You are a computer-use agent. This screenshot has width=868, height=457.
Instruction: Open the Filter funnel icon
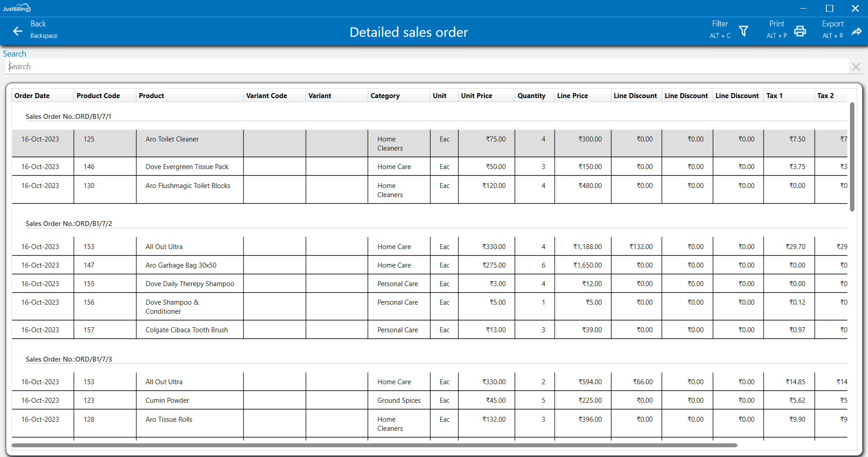point(743,31)
